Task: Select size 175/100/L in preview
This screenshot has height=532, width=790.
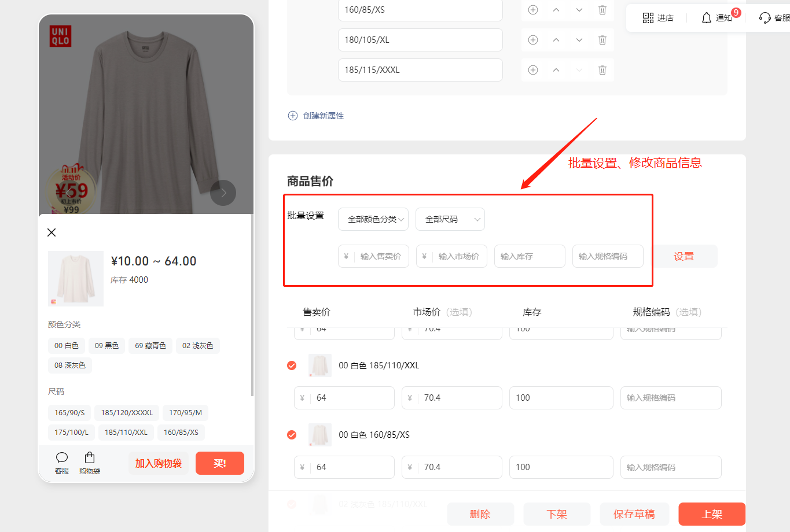Action: pyautogui.click(x=72, y=433)
